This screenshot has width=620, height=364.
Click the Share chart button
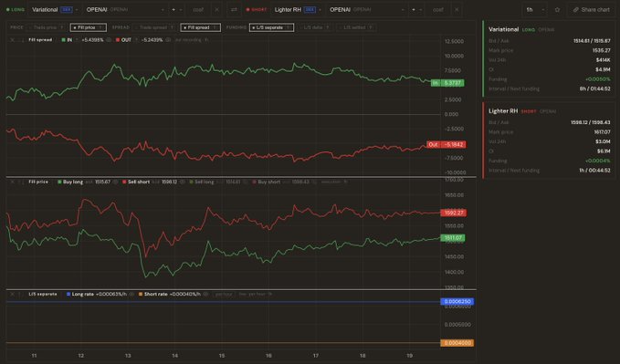[592, 9]
